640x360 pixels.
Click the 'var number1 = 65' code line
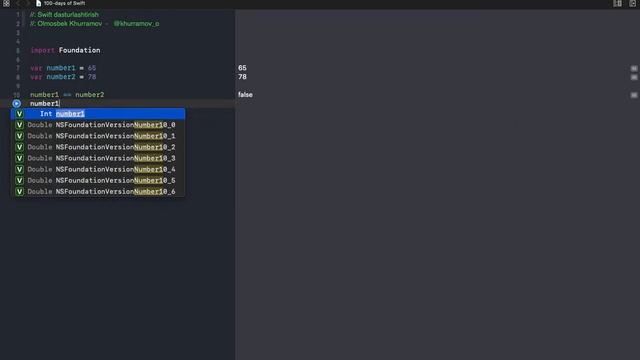click(x=63, y=68)
